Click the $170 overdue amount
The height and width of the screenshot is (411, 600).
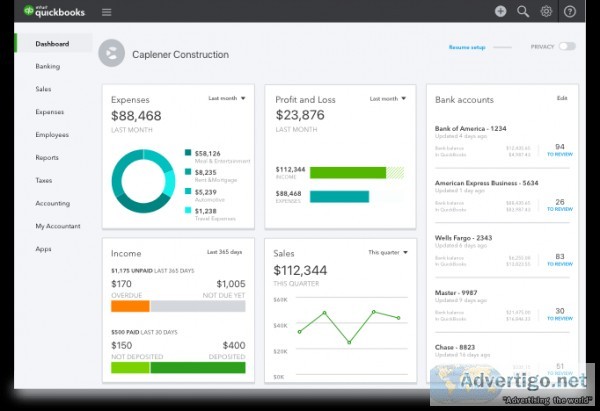[x=121, y=284]
